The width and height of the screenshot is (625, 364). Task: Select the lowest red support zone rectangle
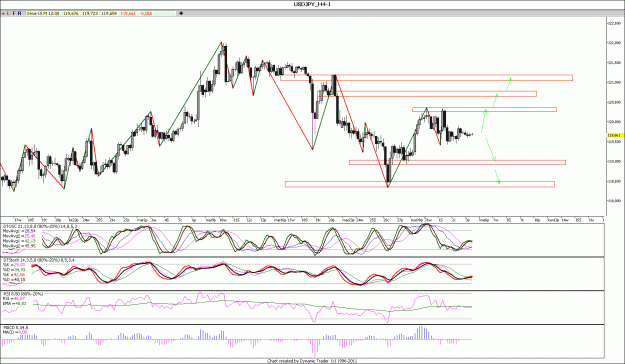click(420, 184)
